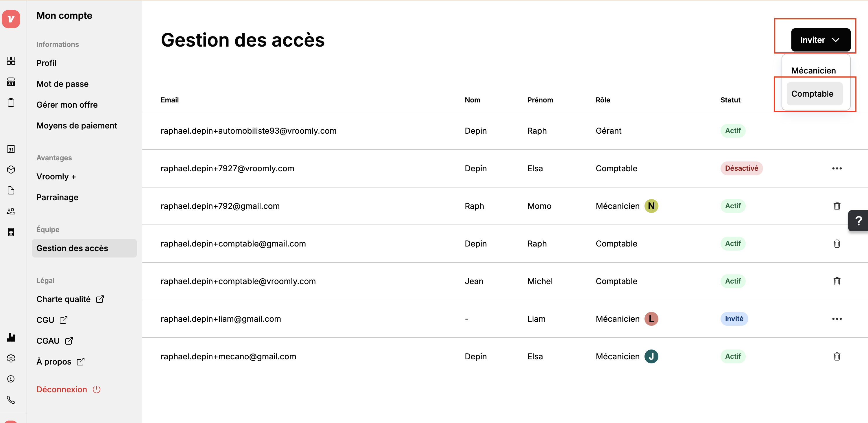Select Mécanicien in the invite menu
868x423 pixels.
pyautogui.click(x=813, y=70)
